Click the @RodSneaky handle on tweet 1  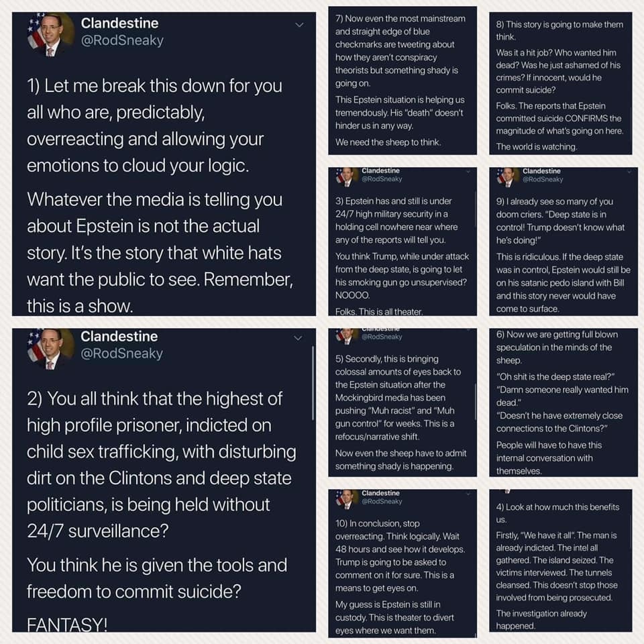pos(122,40)
